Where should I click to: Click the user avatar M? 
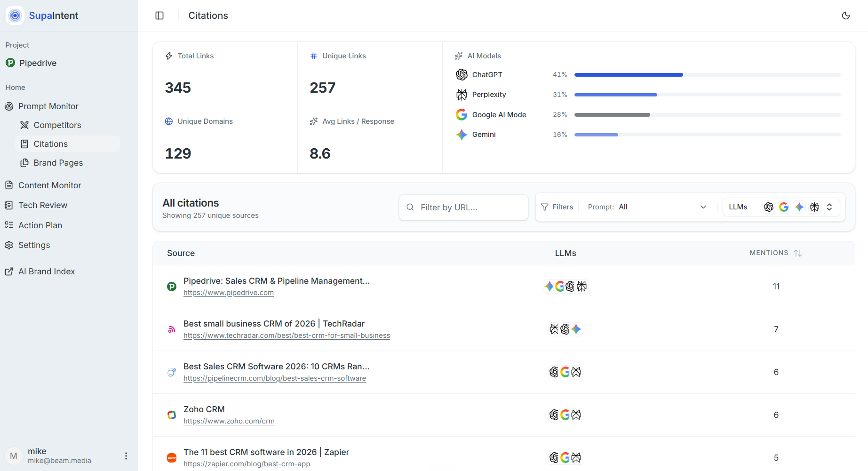point(14,456)
